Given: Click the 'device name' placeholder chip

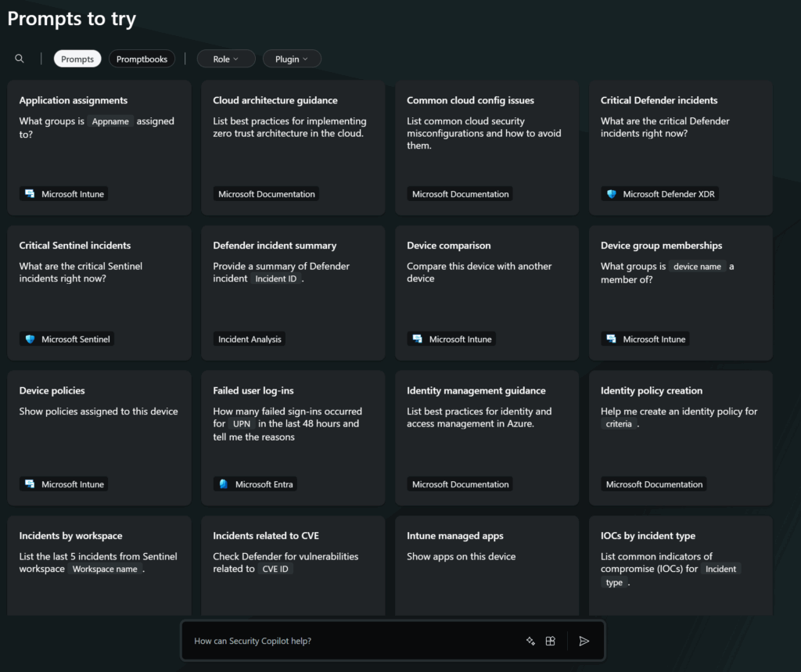Looking at the screenshot, I should (x=697, y=266).
